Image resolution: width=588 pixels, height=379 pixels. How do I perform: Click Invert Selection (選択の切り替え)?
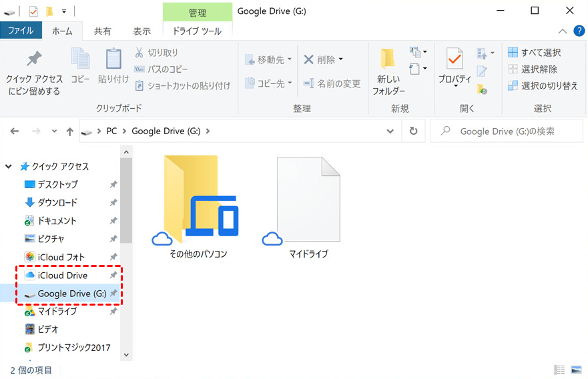pos(542,86)
